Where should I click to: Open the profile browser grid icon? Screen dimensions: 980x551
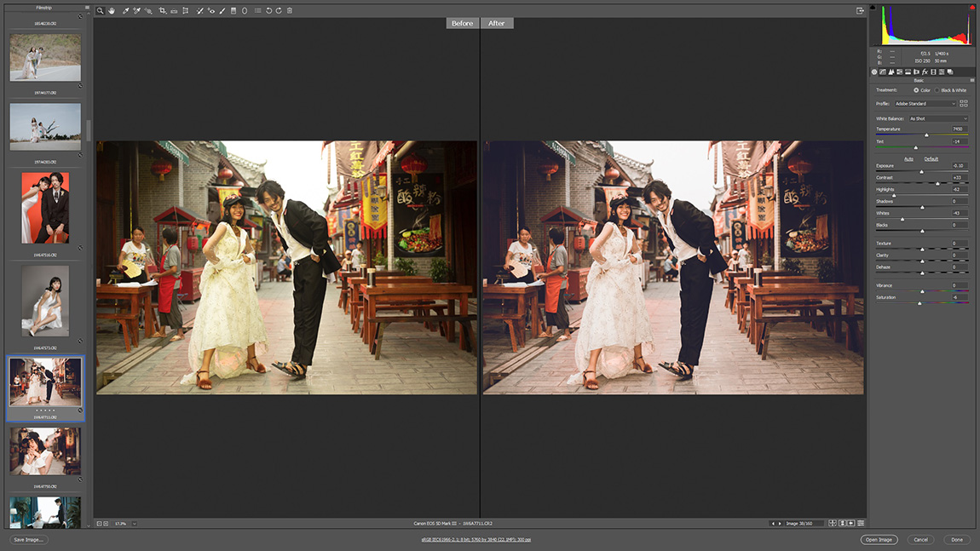963,104
